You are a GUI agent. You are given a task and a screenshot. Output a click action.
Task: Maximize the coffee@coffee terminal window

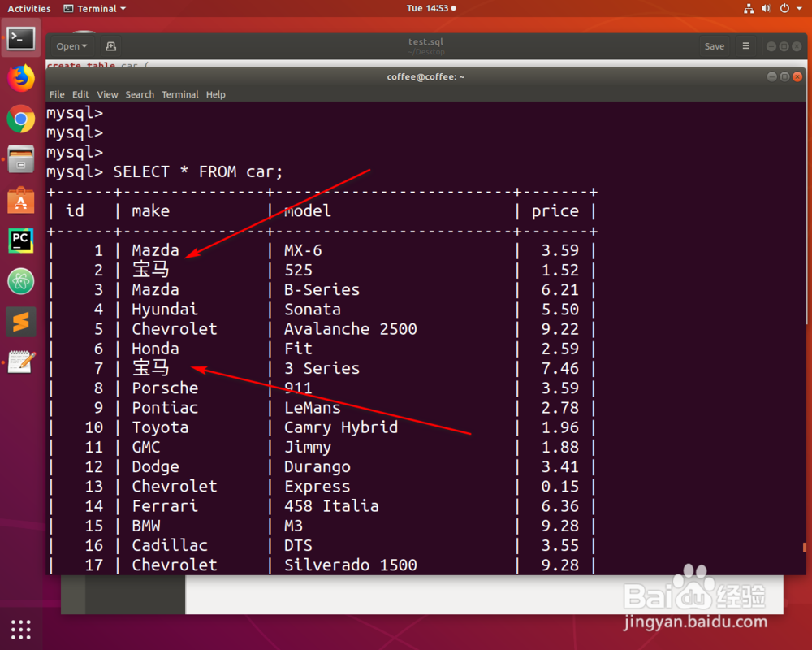[x=784, y=76]
